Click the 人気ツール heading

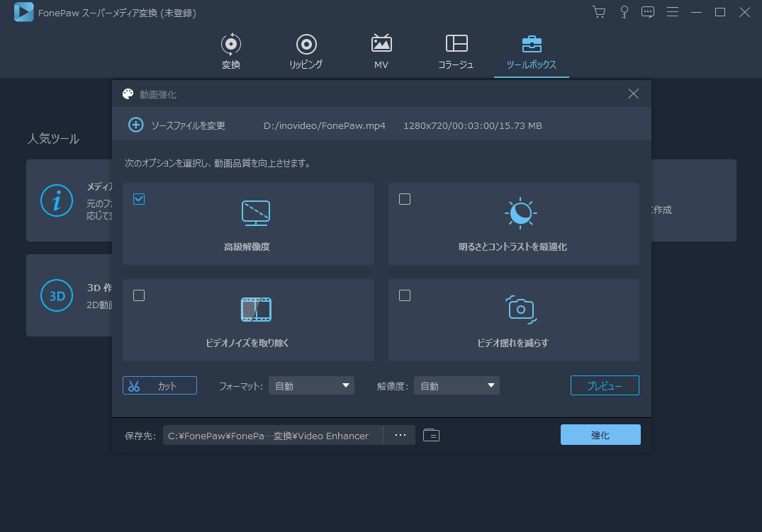click(53, 139)
